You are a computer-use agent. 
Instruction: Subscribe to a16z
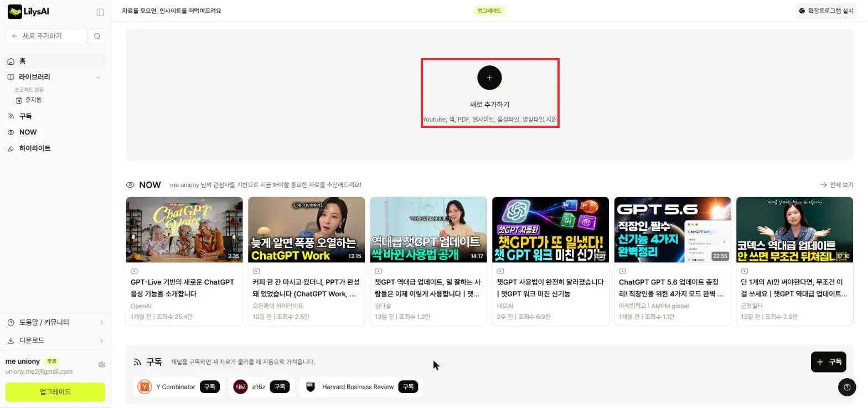tap(280, 387)
